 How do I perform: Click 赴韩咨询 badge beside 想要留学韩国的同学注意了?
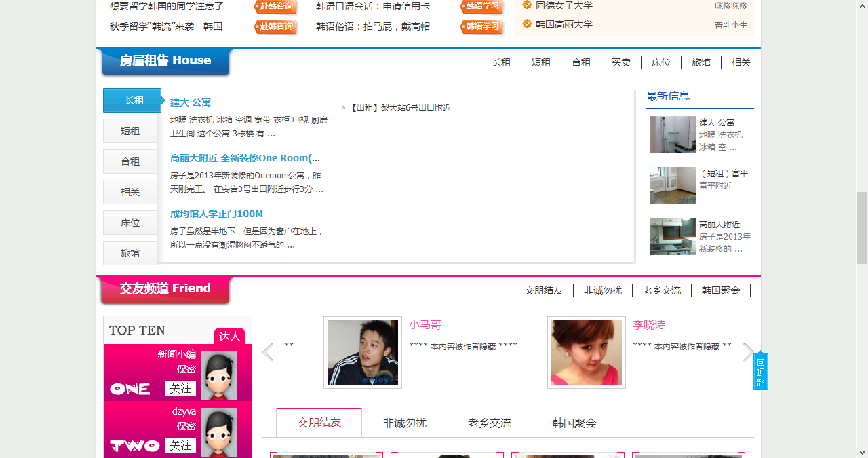pyautogui.click(x=276, y=7)
